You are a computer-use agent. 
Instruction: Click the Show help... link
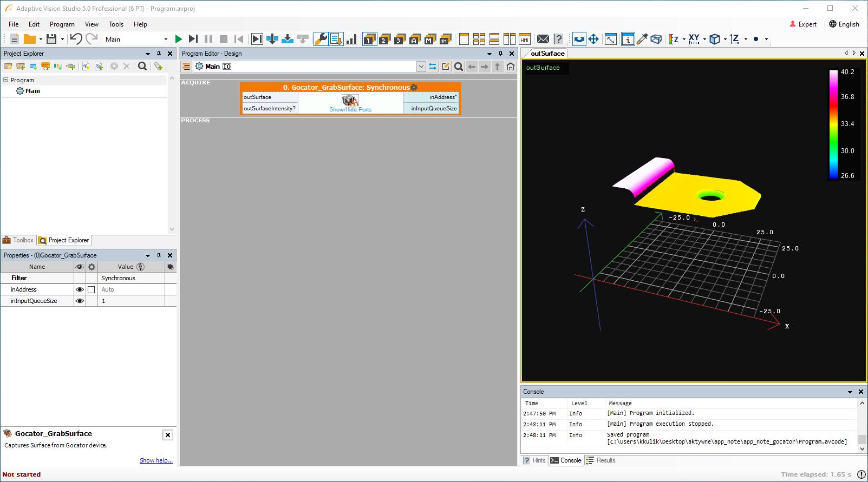[x=156, y=460]
